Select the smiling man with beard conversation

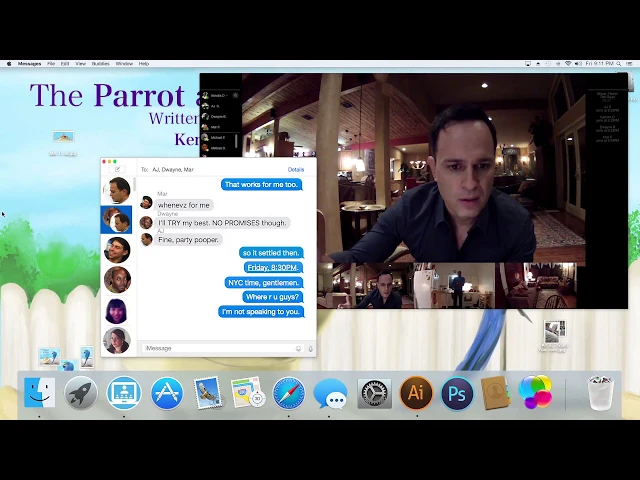tap(117, 250)
